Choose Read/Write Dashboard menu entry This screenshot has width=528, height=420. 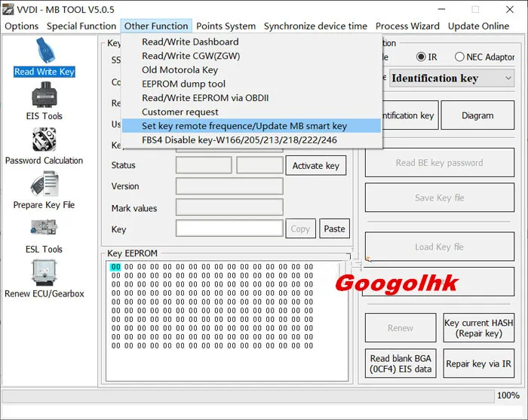click(x=251, y=41)
